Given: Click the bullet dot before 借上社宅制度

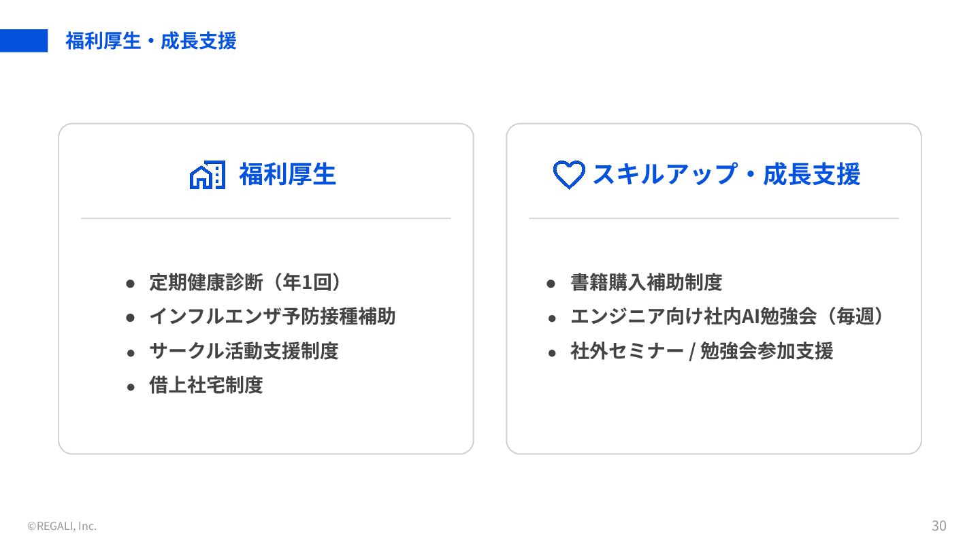Looking at the screenshot, I should [131, 387].
